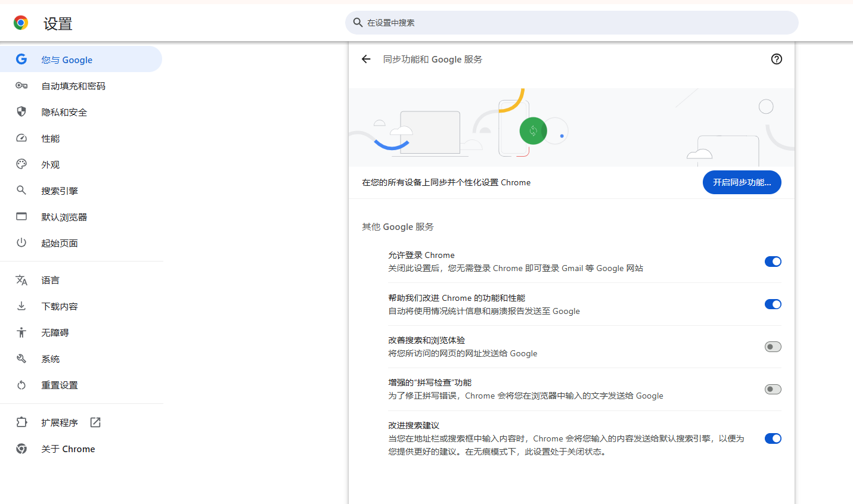Click the window icon for 默认浏览器

pyautogui.click(x=21, y=216)
